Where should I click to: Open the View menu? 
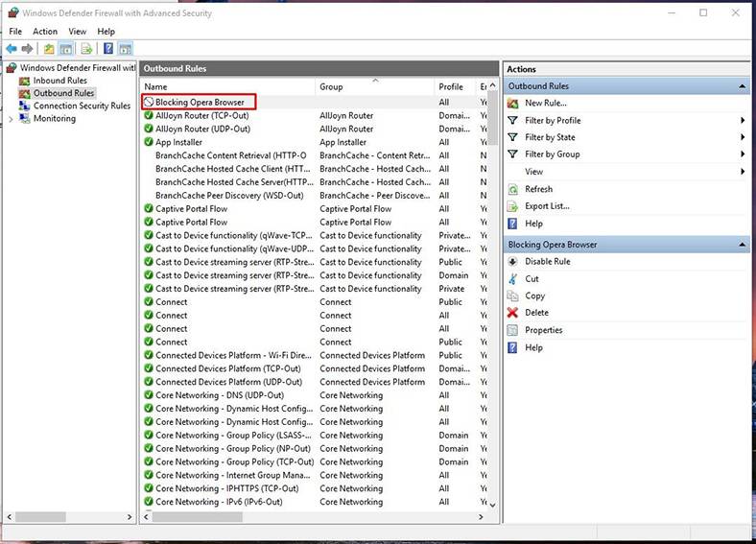[x=77, y=32]
